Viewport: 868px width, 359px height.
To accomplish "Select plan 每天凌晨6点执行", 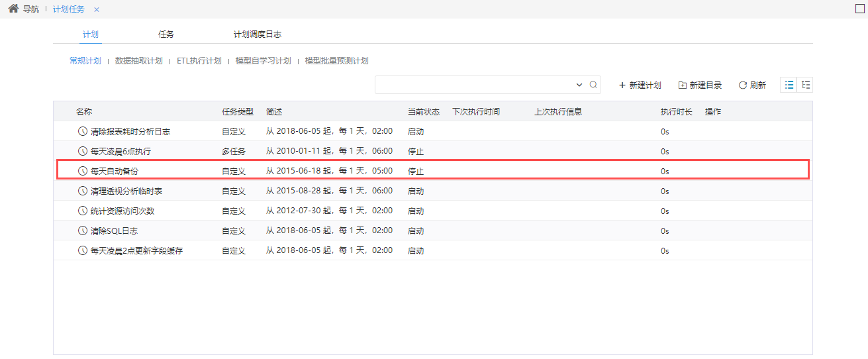I will pyautogui.click(x=121, y=151).
